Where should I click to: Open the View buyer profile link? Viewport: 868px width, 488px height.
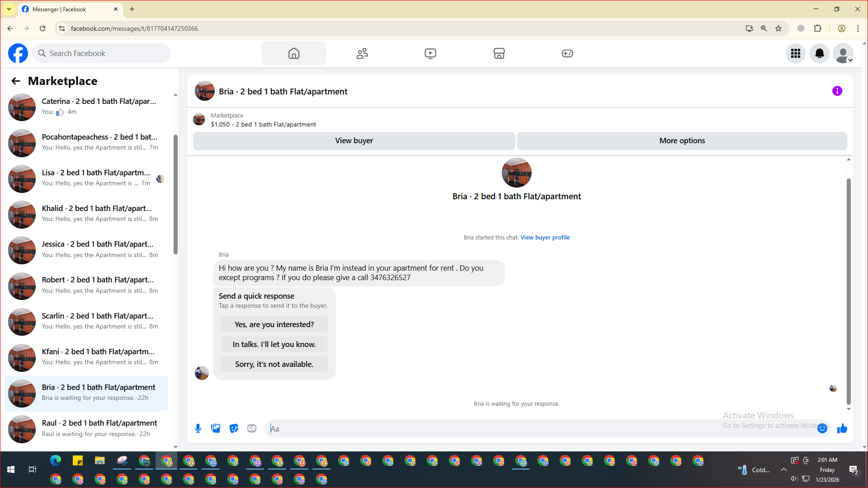545,238
